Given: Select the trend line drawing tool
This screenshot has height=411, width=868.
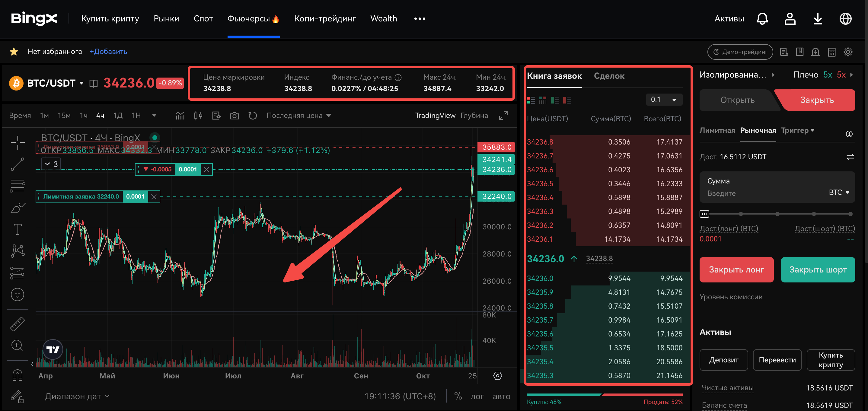Looking at the screenshot, I should pyautogui.click(x=17, y=164).
